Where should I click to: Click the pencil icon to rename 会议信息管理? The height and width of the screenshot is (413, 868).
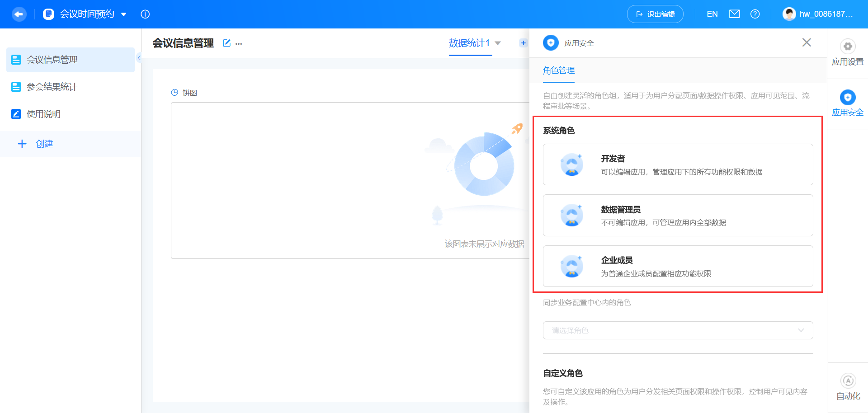click(226, 43)
